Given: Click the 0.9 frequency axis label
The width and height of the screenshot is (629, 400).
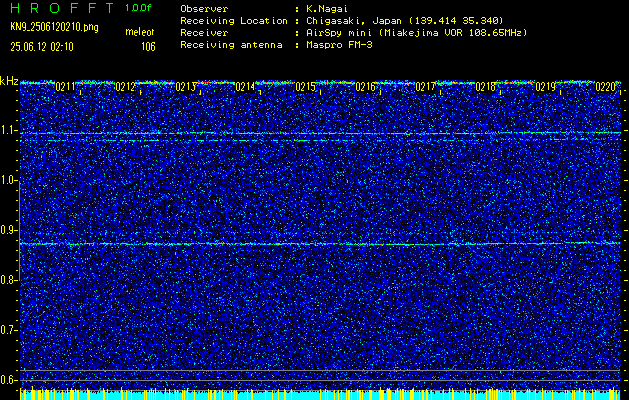Looking at the screenshot, I should pos(8,230).
